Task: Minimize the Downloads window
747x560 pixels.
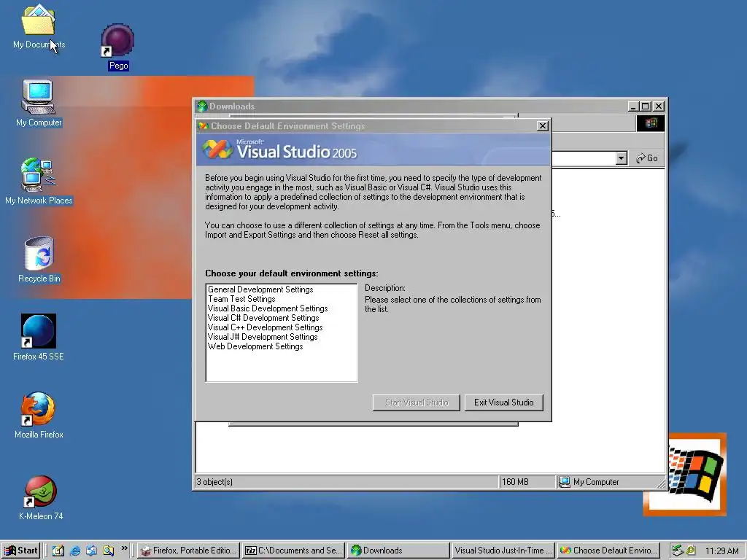Action: pos(633,106)
